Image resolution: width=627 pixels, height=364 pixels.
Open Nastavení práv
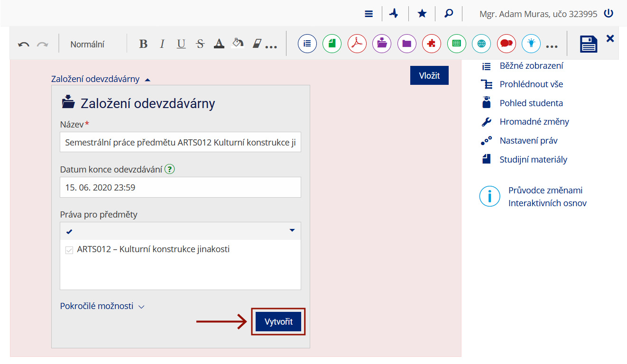pyautogui.click(x=528, y=141)
